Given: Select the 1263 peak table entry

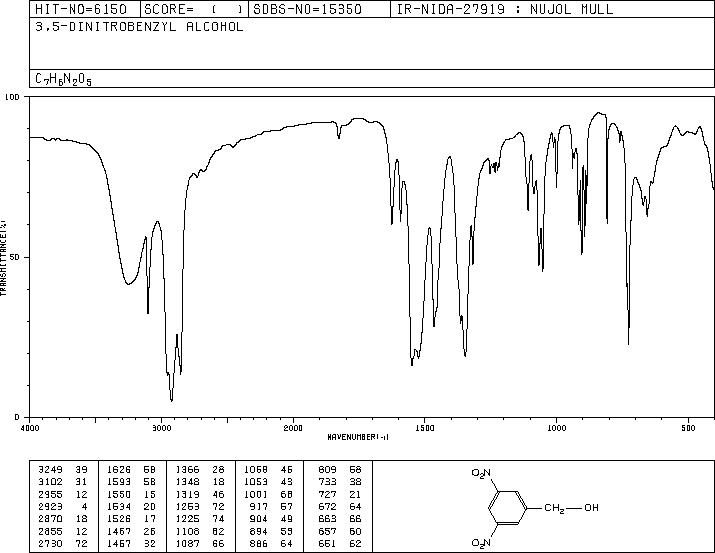Looking at the screenshot, I should coord(200,506).
